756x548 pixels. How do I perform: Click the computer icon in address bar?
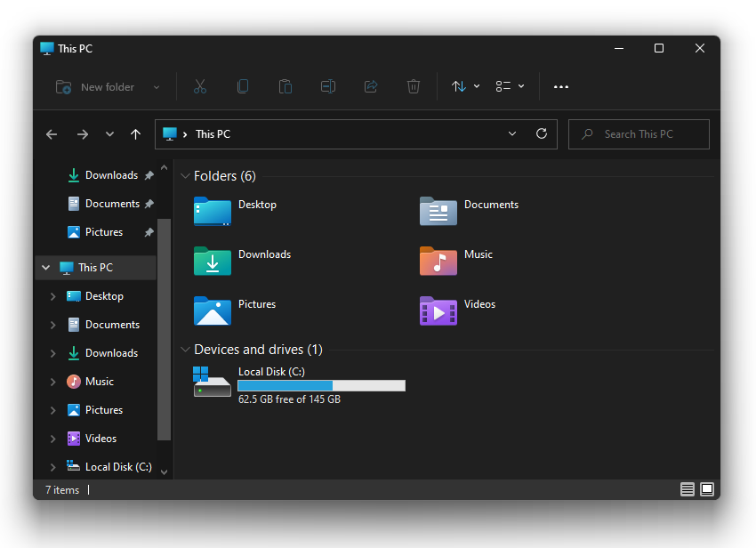coord(170,133)
